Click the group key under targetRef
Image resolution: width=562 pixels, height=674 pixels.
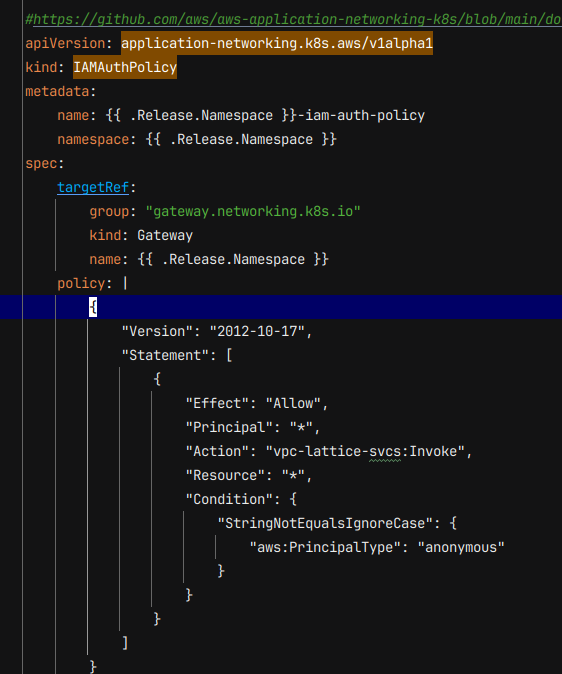pyautogui.click(x=109, y=211)
